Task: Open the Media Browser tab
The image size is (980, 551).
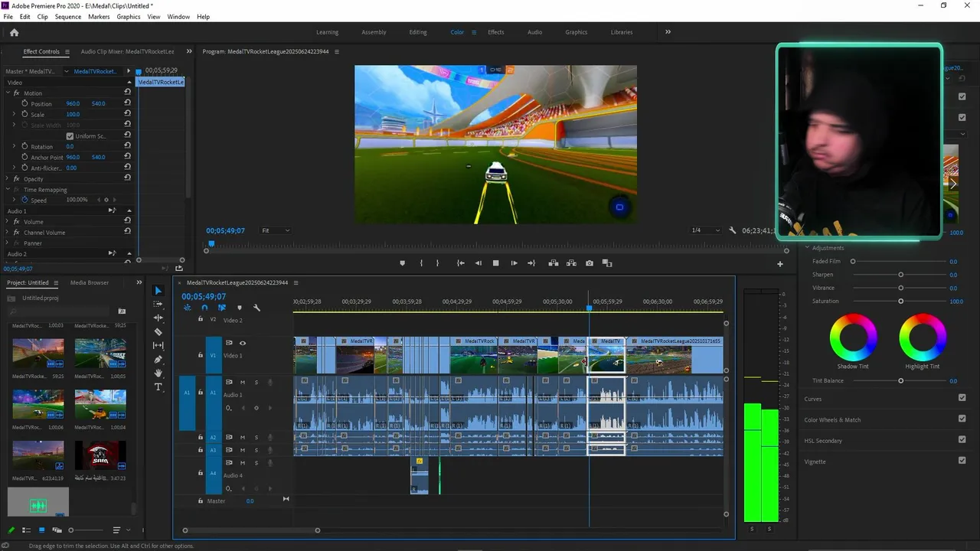Action: (x=90, y=282)
